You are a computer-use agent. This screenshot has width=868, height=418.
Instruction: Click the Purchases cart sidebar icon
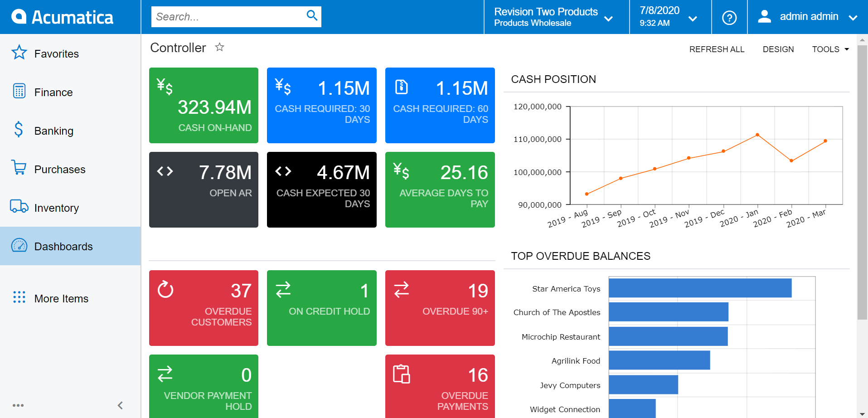coord(19,168)
